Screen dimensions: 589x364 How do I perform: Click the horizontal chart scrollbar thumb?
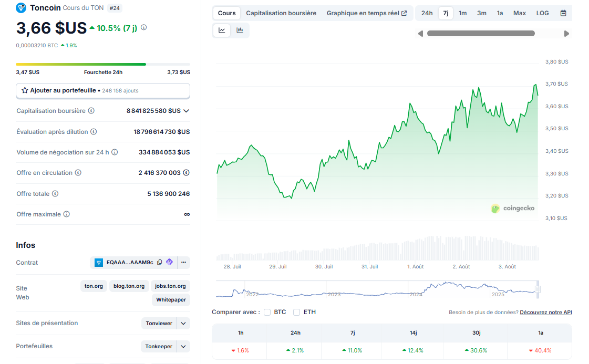pyautogui.click(x=481, y=34)
